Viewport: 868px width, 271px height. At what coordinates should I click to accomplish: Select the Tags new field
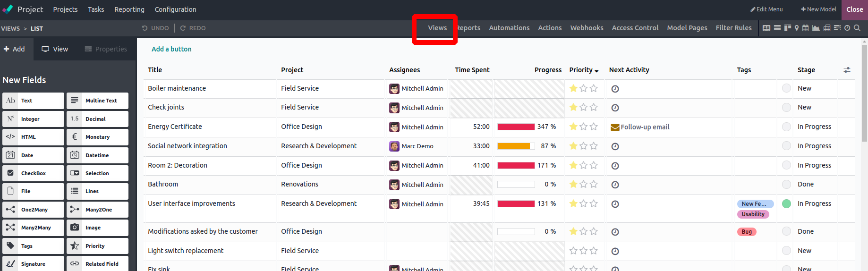coord(33,246)
